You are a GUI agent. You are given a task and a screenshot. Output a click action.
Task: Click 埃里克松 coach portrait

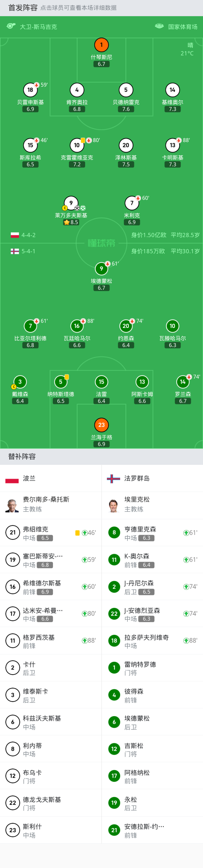tap(114, 505)
